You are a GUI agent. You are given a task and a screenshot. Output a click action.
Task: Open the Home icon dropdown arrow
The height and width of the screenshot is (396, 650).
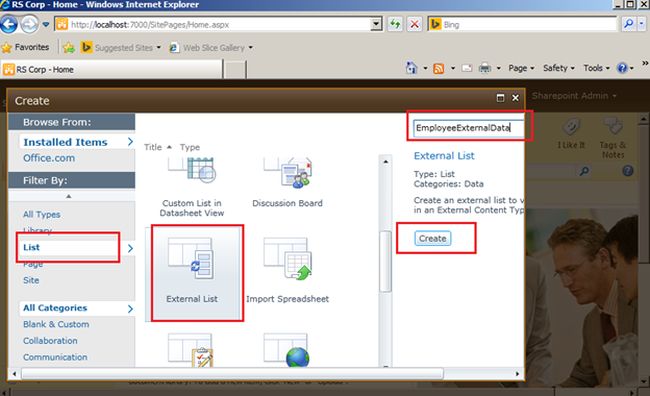coord(425,68)
